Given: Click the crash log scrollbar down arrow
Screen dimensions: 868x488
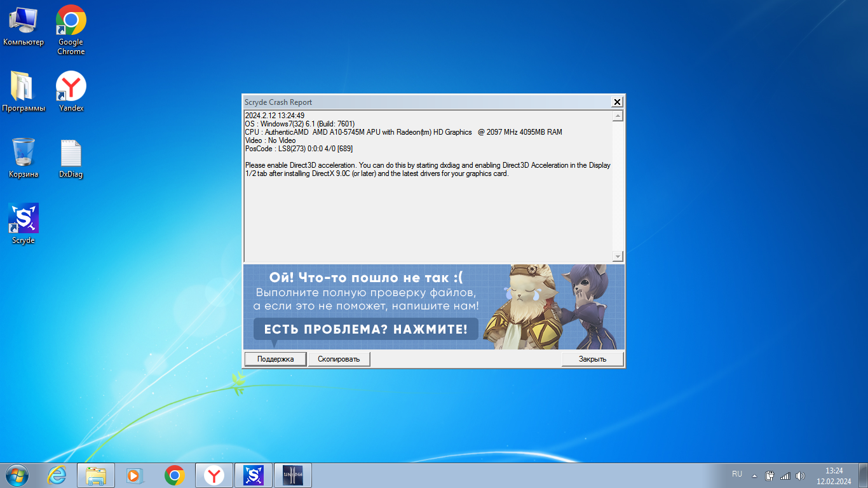Looking at the screenshot, I should [618, 256].
